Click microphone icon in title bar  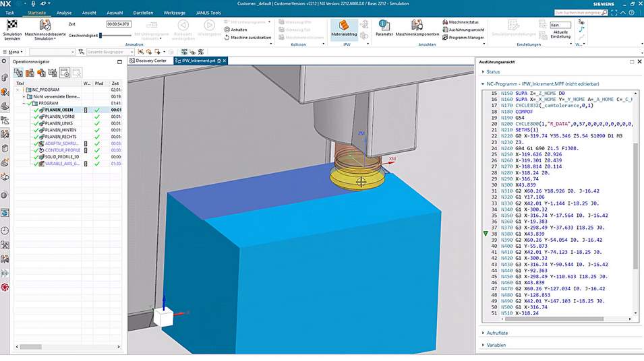(x=33, y=3)
